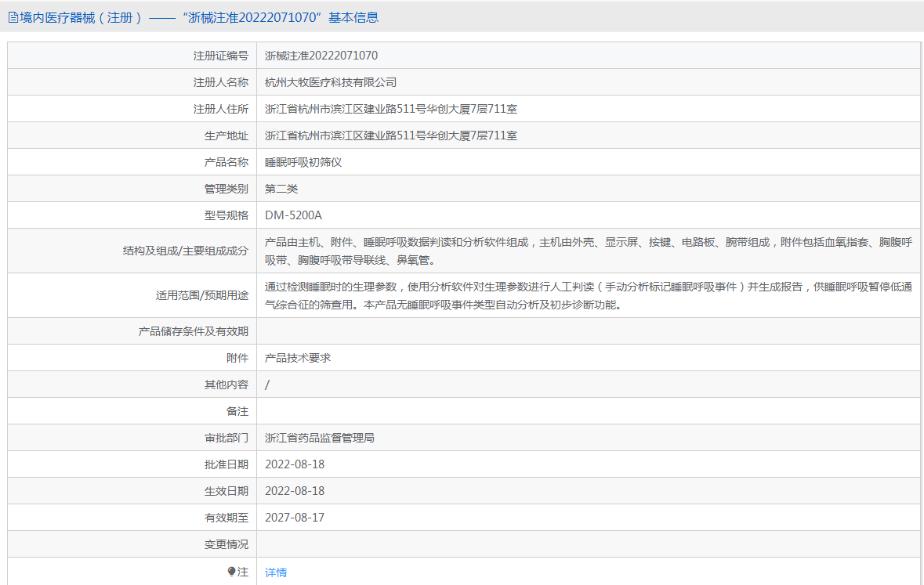Select expiry date 2027-08-17
Screen dimensions: 924x585
tap(295, 517)
